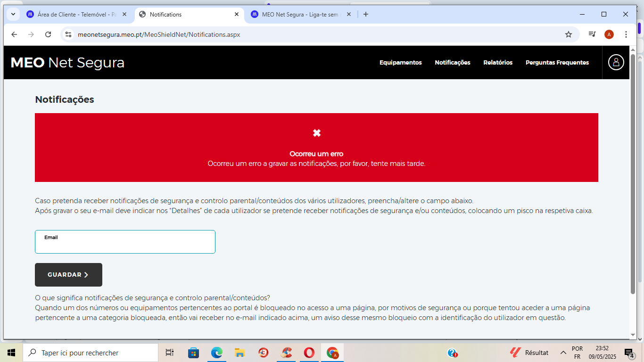Expand the tab search dropdown arrow
The width and height of the screenshot is (644, 362).
click(x=13, y=15)
